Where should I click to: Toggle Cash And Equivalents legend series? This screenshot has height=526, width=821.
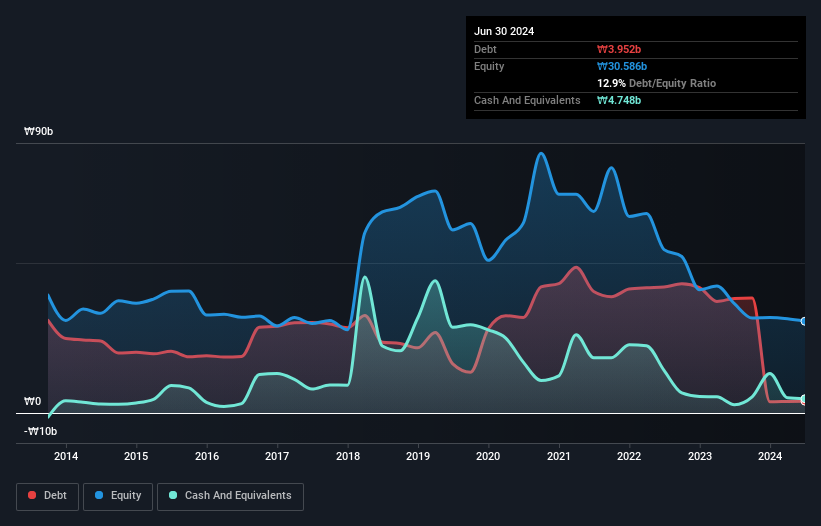coord(230,495)
